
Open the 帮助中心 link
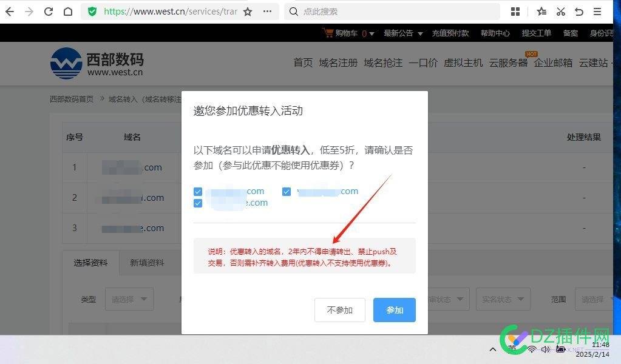(x=495, y=33)
